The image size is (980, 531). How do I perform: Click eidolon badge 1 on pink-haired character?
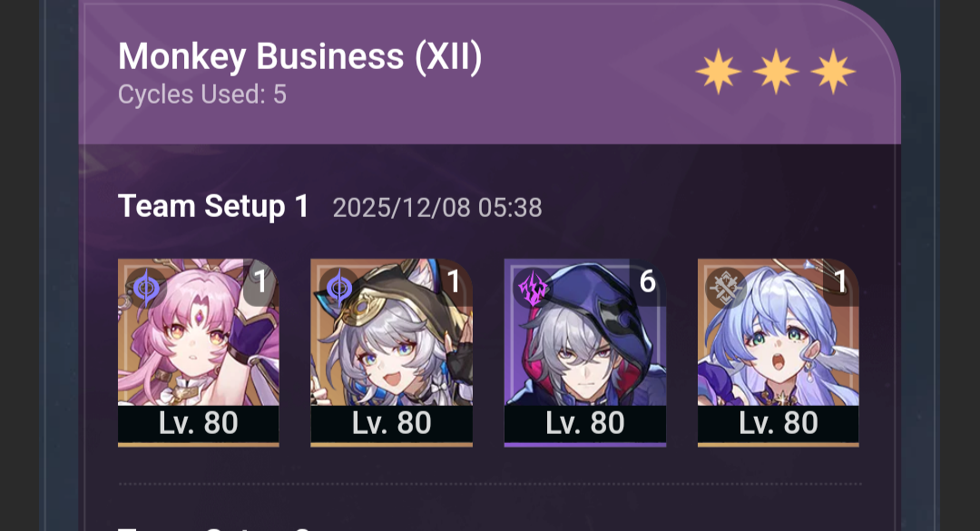(260, 282)
